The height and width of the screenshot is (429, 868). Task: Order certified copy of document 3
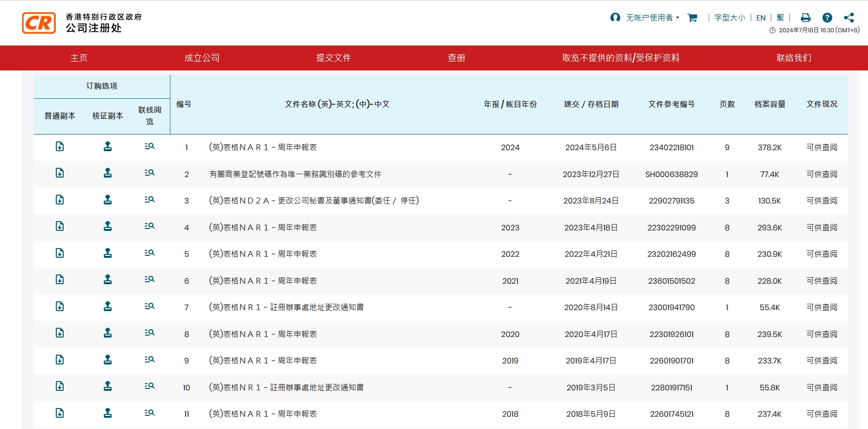(108, 200)
